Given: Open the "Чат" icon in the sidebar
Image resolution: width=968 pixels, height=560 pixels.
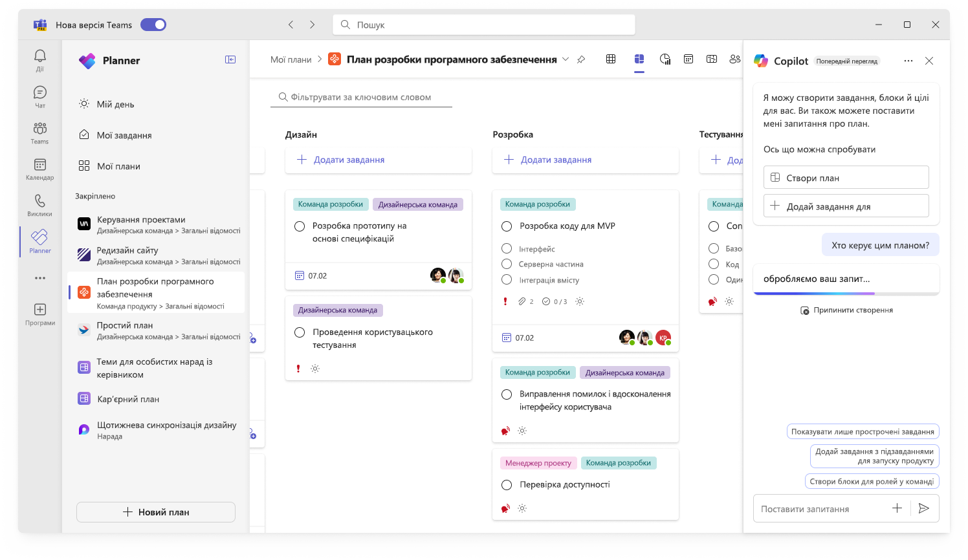Looking at the screenshot, I should coord(40,96).
